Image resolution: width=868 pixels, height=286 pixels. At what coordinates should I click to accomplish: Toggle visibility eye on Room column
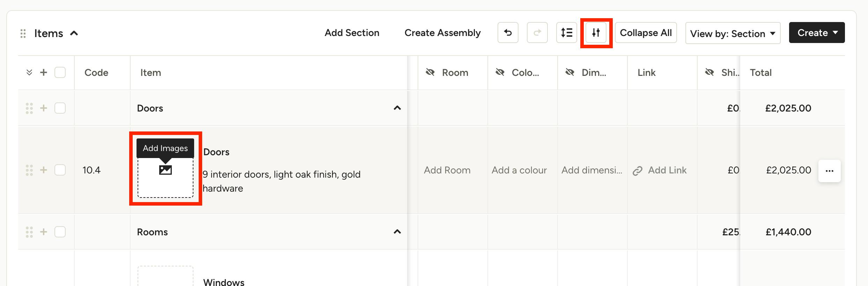coord(430,72)
